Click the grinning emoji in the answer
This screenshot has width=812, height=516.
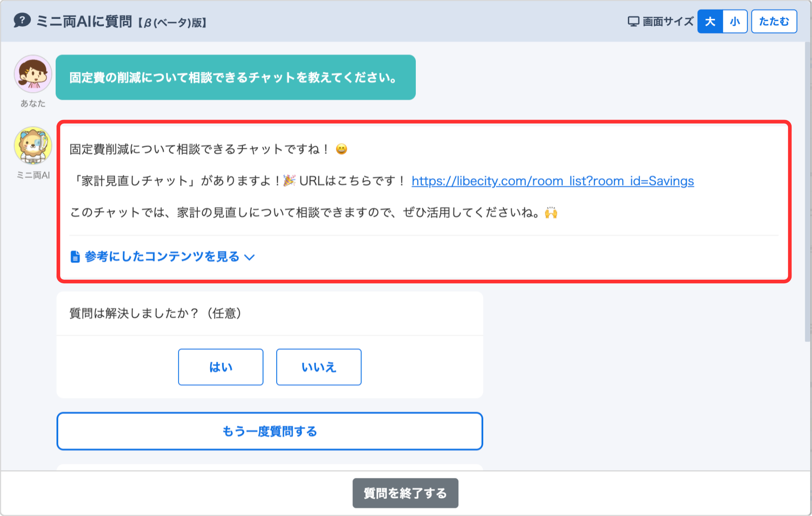pyautogui.click(x=341, y=149)
